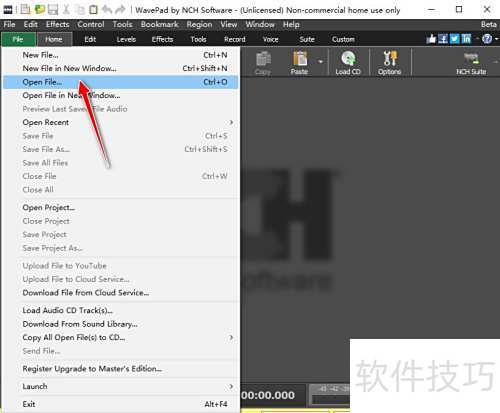This screenshot has width=500, height=413.
Task: Click the blue Help question-mark icon
Action: click(487, 39)
